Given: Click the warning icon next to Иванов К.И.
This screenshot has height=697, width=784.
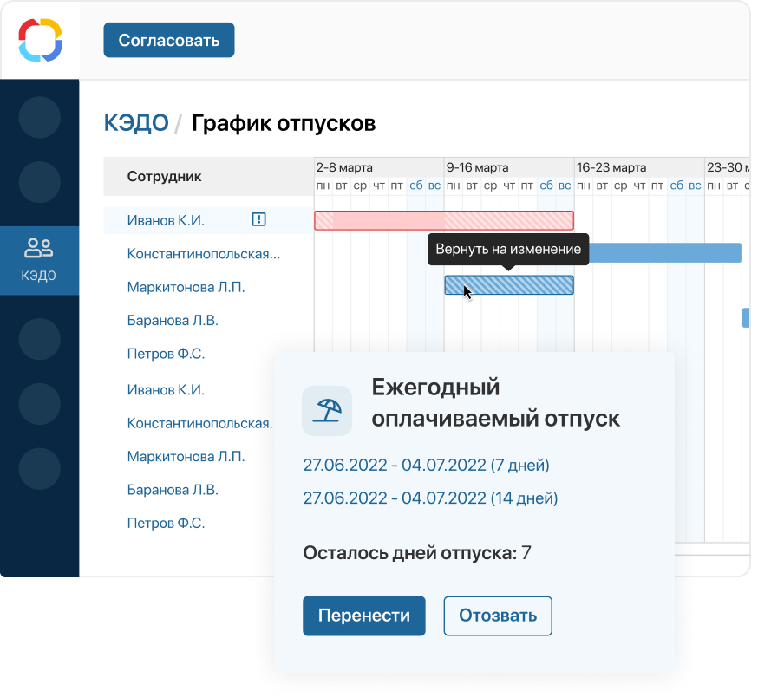Looking at the screenshot, I should [x=258, y=220].
